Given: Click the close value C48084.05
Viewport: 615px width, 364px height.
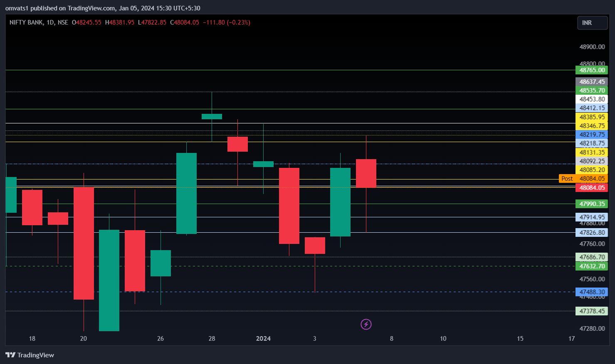Looking at the screenshot, I should [x=185, y=22].
